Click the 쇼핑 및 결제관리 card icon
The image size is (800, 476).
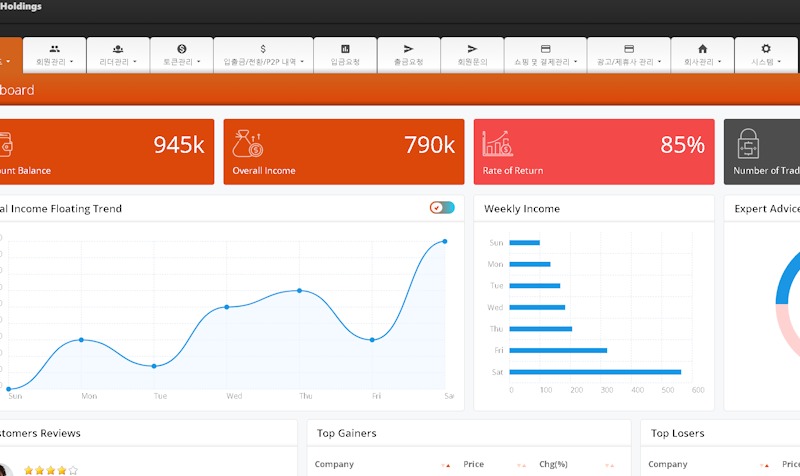545,48
